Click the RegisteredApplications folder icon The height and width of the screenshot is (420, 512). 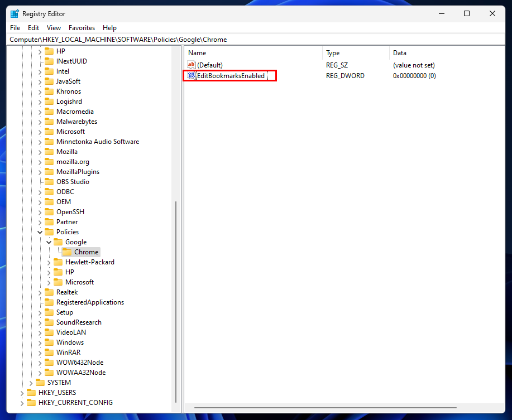pyautogui.click(x=49, y=302)
